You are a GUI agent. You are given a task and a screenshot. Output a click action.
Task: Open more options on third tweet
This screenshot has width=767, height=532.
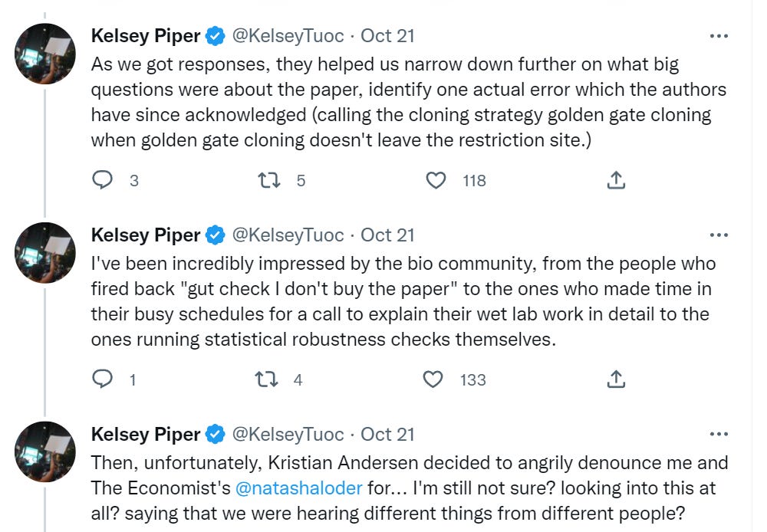(x=719, y=435)
